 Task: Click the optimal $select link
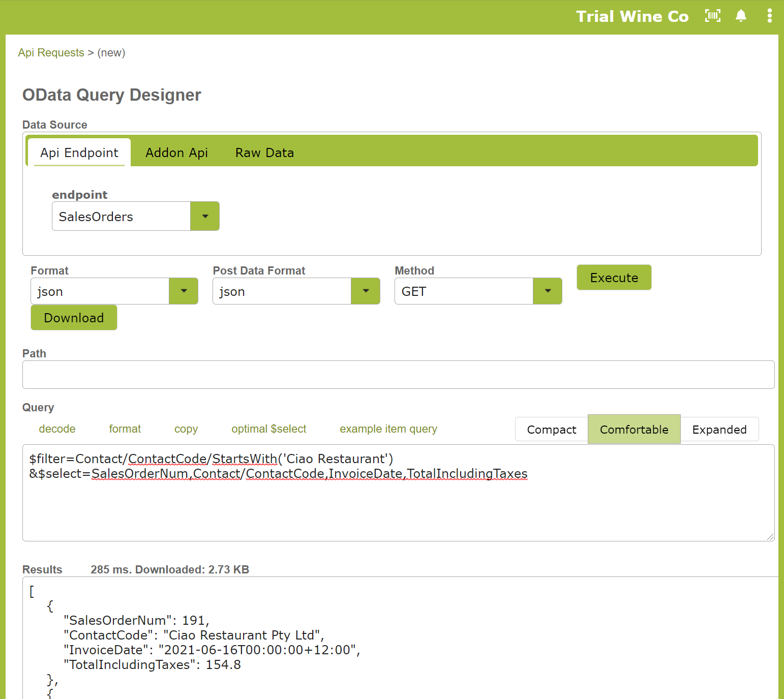tap(269, 429)
